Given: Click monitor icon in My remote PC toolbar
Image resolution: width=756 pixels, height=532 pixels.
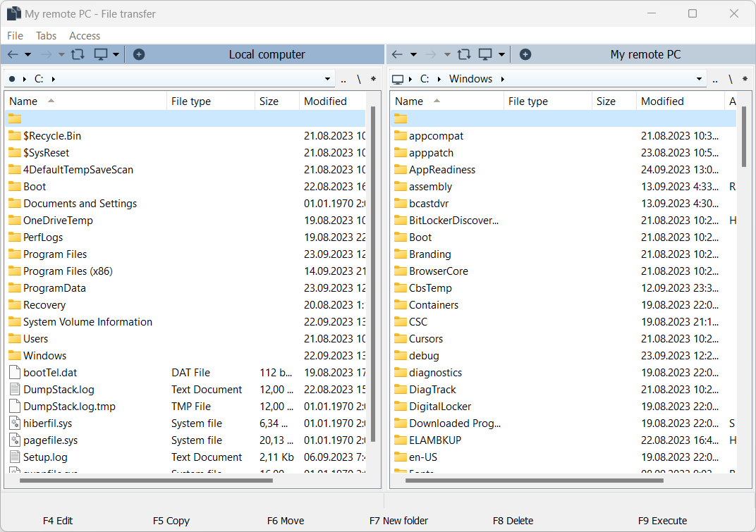Looking at the screenshot, I should pyautogui.click(x=485, y=54).
